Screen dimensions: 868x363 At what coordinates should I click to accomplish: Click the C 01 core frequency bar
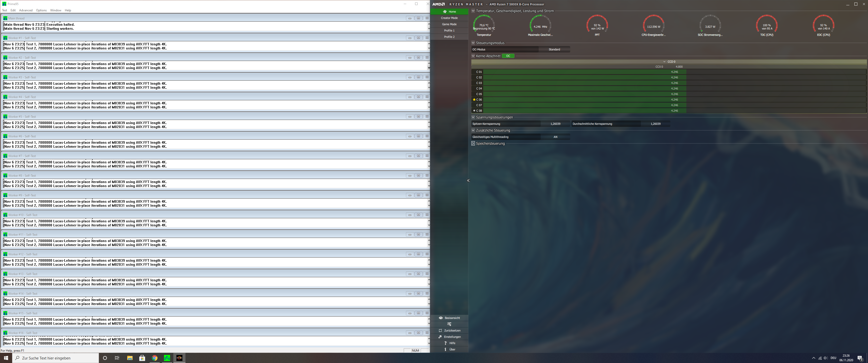click(x=585, y=72)
